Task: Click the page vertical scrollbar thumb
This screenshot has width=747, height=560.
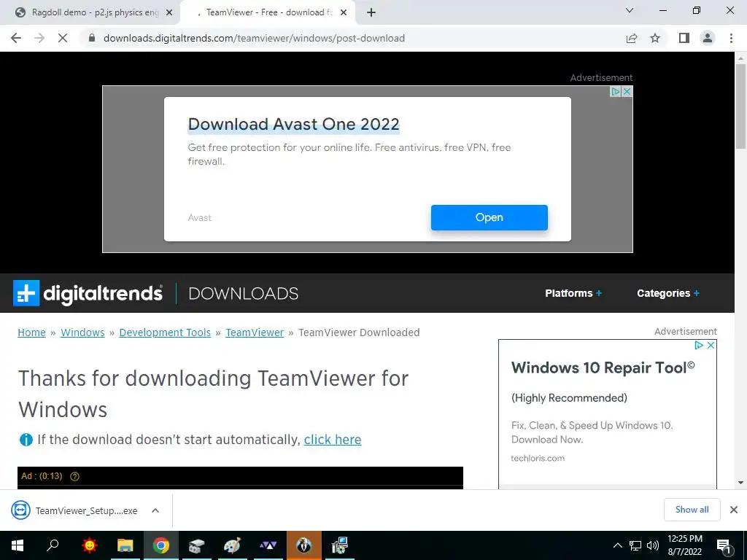Action: point(740,106)
